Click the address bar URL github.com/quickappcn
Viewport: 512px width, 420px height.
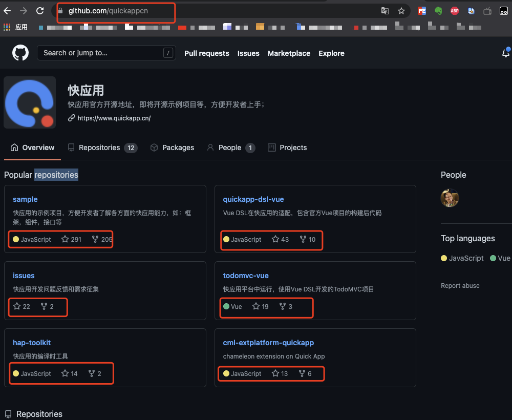(x=108, y=11)
